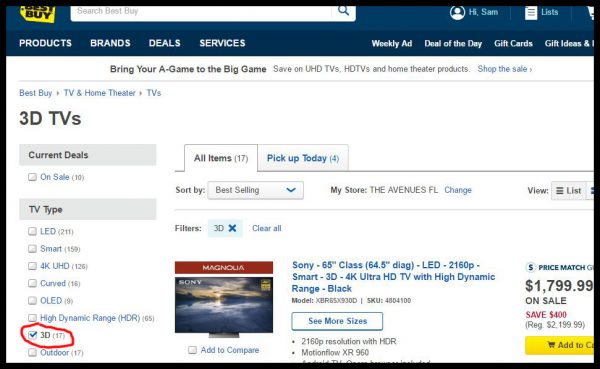Screen dimensions: 600x369
Task: Open the Sony 65" Class TV title
Action: click(393, 277)
